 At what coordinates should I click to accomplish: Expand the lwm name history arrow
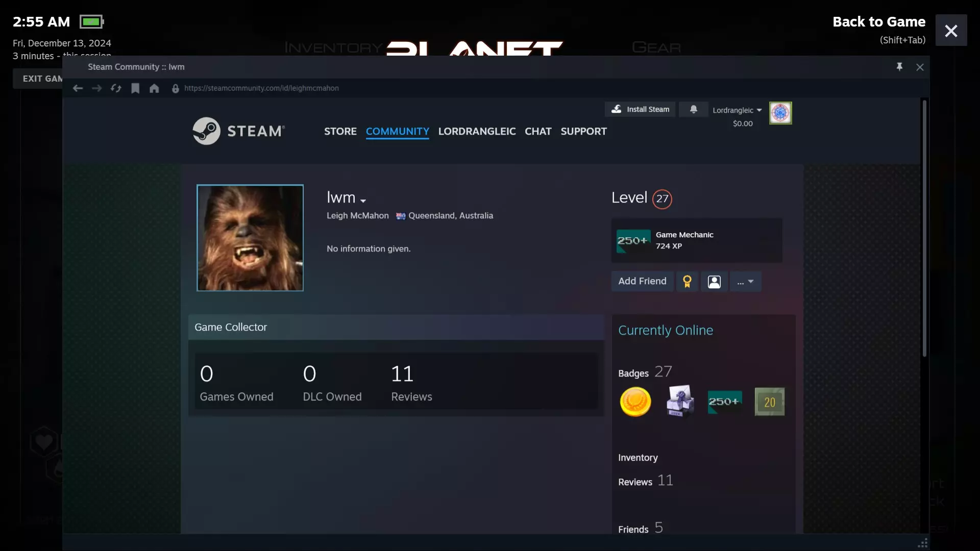pyautogui.click(x=363, y=201)
